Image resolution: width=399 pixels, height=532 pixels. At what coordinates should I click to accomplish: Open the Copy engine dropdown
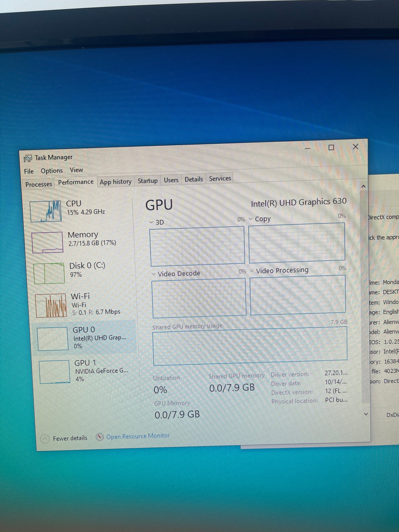click(x=250, y=219)
